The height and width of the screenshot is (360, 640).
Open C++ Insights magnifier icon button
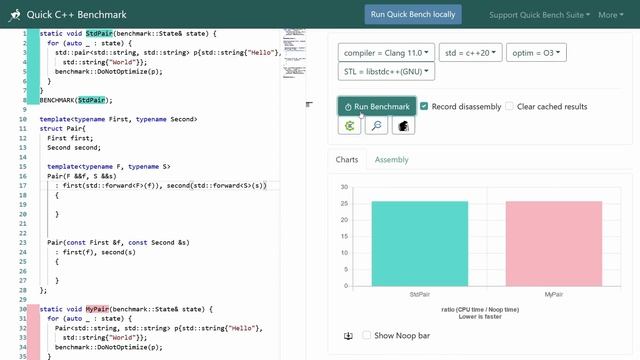pyautogui.click(x=376, y=126)
